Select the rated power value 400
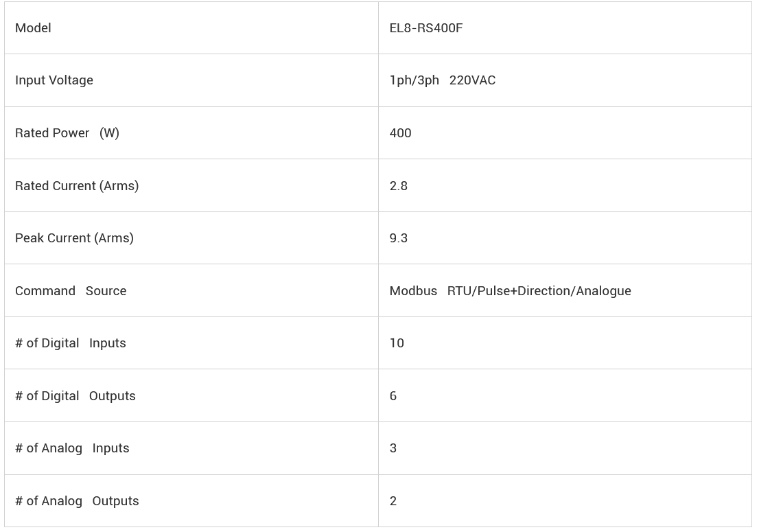The image size is (759, 532). (x=400, y=133)
